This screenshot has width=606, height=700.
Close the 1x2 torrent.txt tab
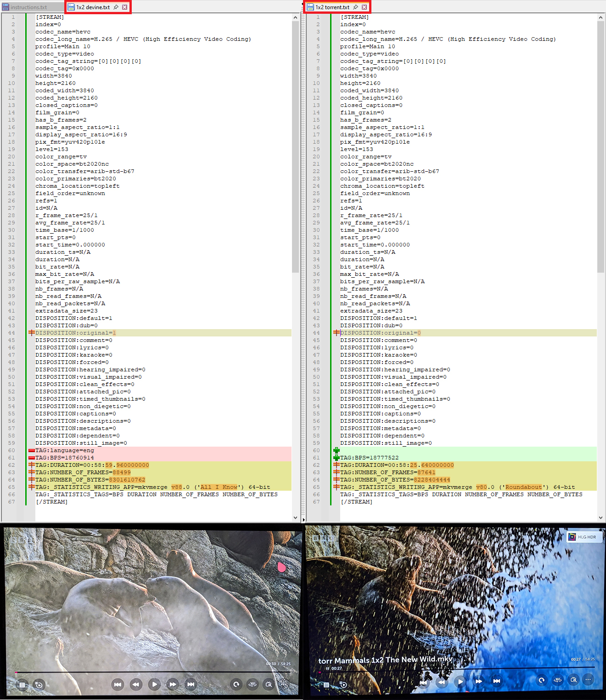click(x=364, y=7)
